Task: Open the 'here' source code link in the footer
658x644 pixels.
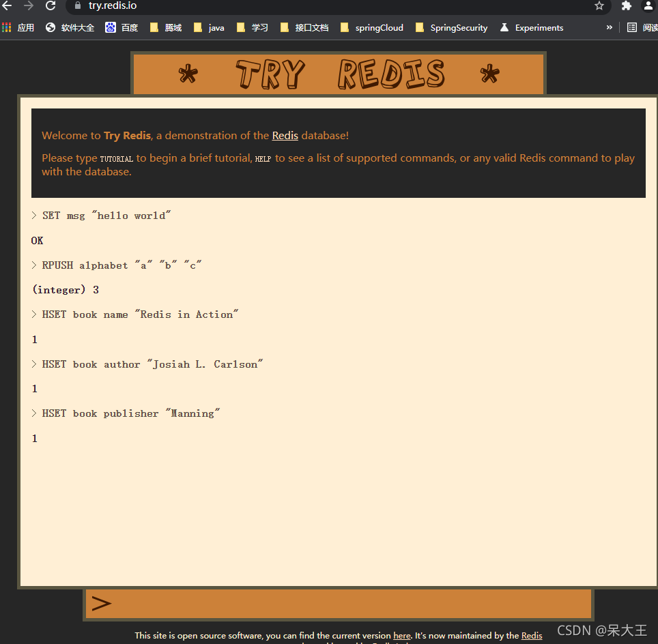Action: (x=401, y=636)
